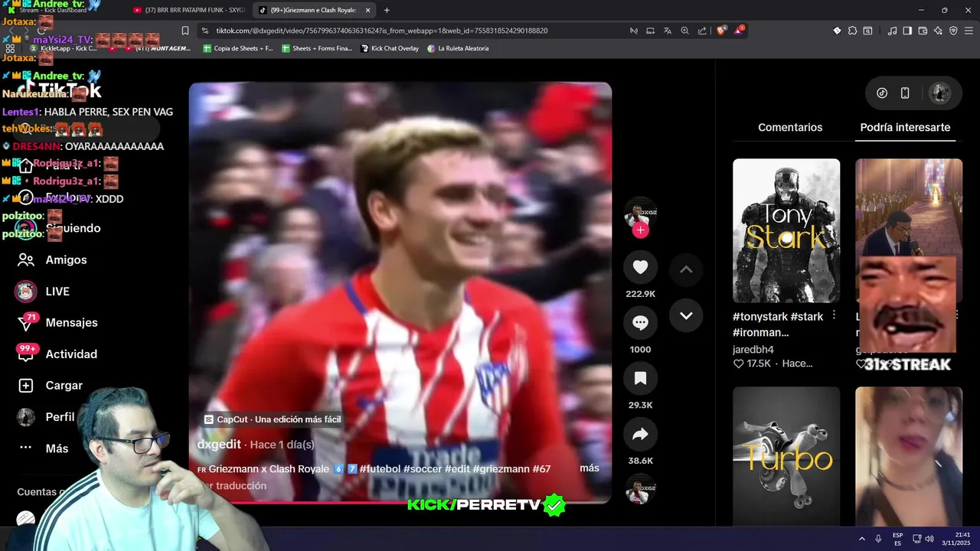
Task: Switch to the Podría interesarte tab
Action: (x=905, y=128)
